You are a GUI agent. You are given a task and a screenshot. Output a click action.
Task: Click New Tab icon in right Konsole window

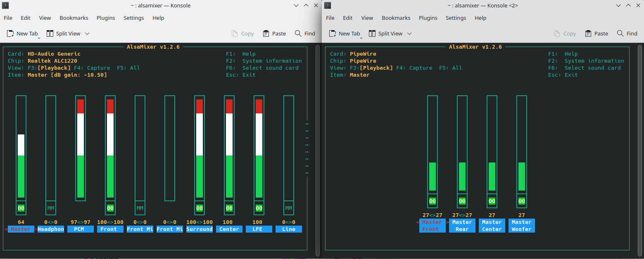point(333,33)
